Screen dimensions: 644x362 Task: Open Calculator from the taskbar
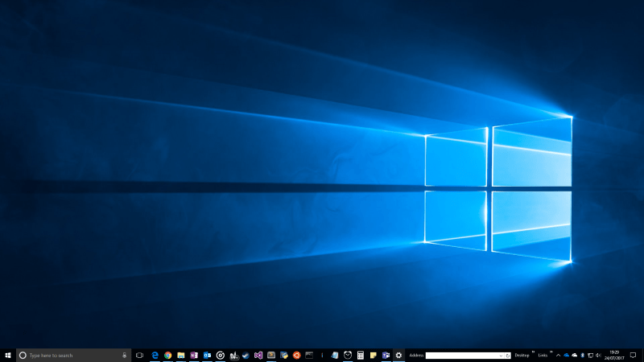pos(361,355)
